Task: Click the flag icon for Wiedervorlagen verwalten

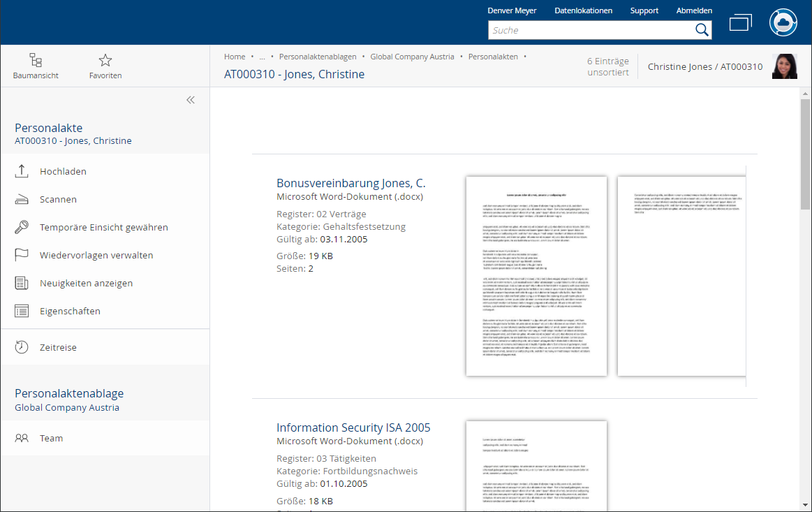Action: [22, 255]
